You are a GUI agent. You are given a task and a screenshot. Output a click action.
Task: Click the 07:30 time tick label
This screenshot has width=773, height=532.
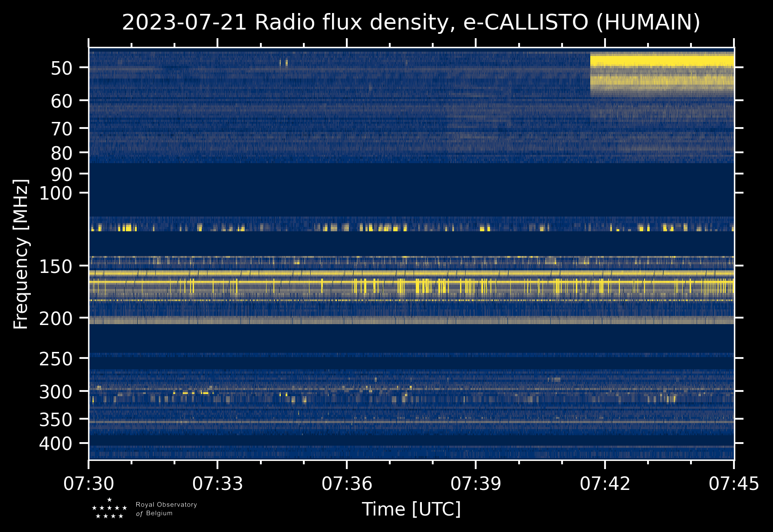[x=89, y=483]
